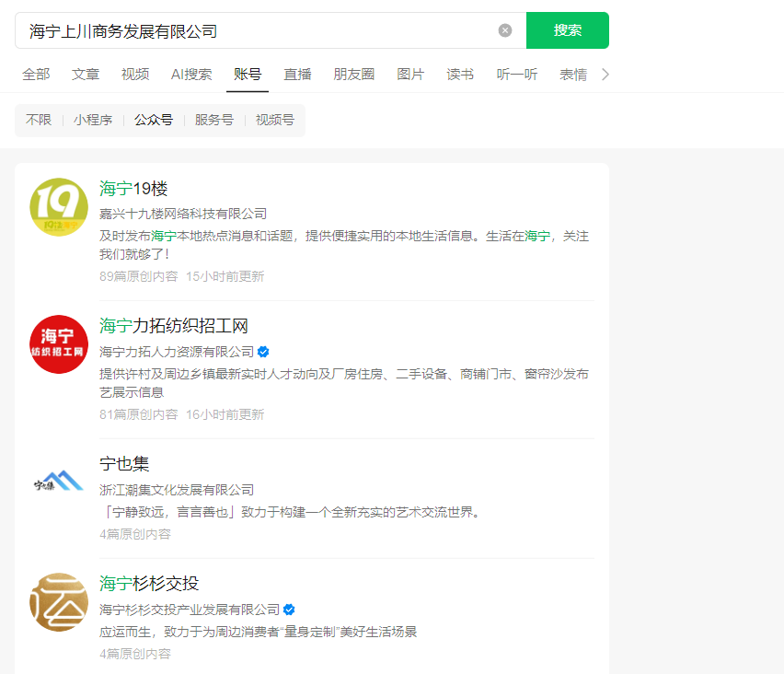The image size is (784, 674).
Task: Open the 直播 tab
Action: [297, 75]
